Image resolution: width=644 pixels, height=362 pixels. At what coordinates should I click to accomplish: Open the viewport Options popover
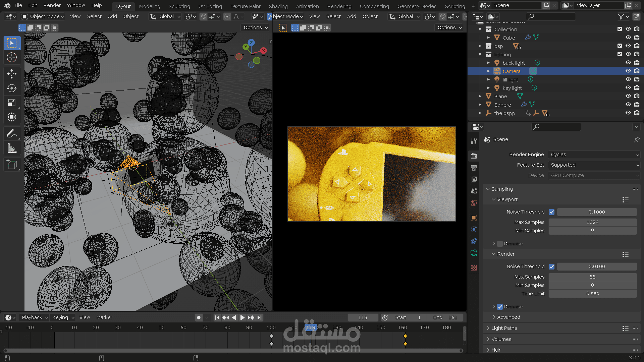[x=256, y=27]
